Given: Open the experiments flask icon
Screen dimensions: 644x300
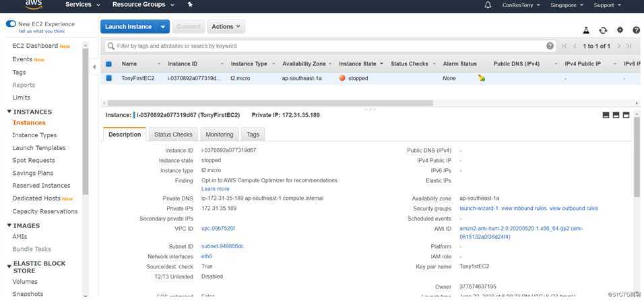Looking at the screenshot, I should click(x=586, y=30).
